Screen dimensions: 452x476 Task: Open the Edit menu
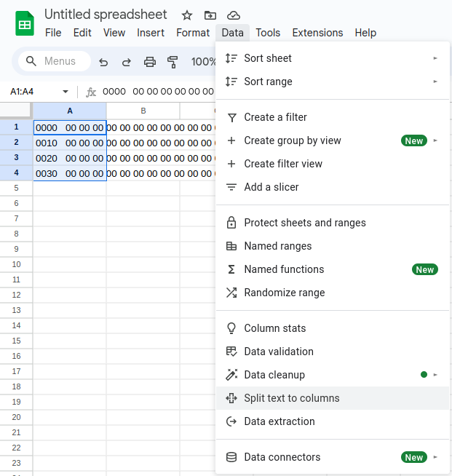point(82,33)
